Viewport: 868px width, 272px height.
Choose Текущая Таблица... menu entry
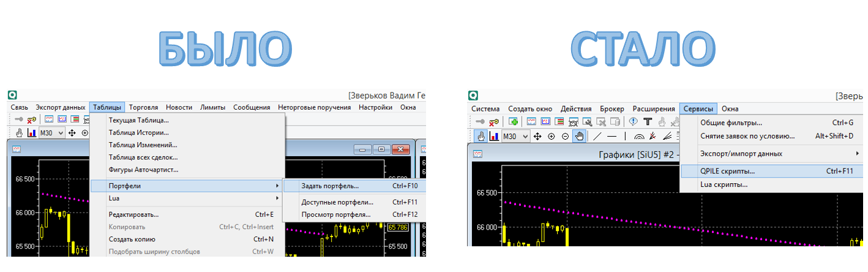click(187, 120)
